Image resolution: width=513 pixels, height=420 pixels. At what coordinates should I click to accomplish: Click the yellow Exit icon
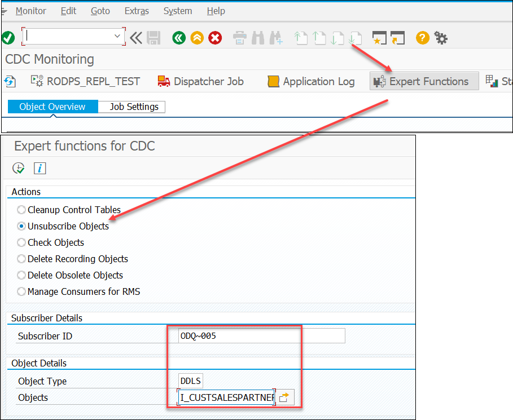(x=197, y=38)
